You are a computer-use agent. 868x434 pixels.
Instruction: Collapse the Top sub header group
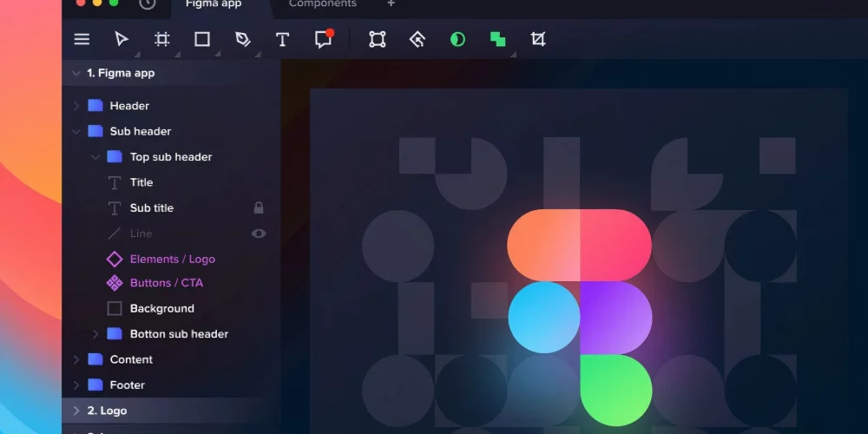(95, 157)
